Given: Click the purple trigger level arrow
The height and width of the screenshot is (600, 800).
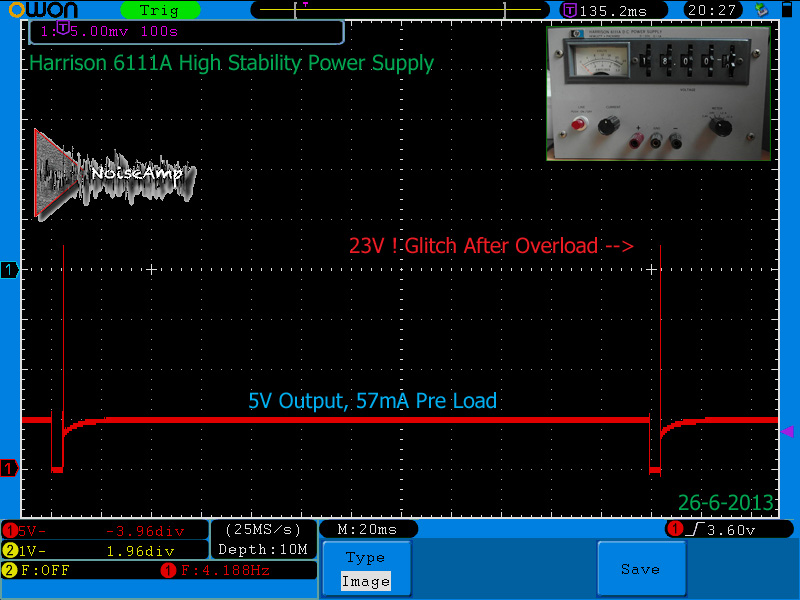Looking at the screenshot, I should tap(788, 432).
